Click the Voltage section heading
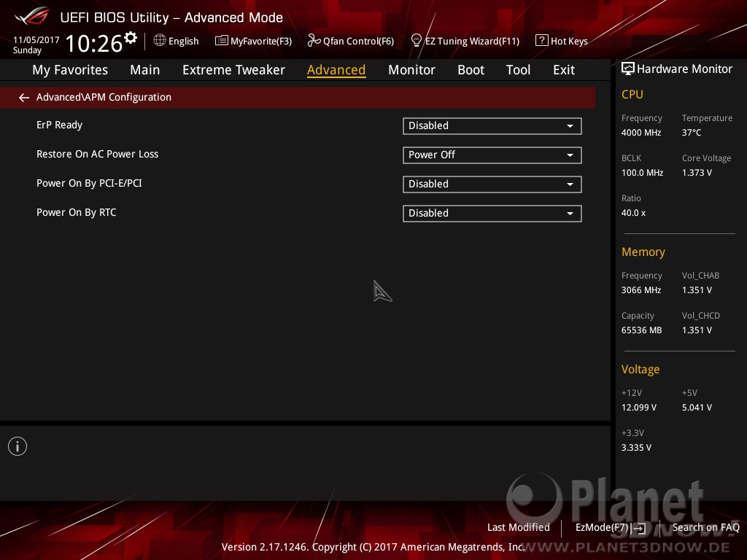The height and width of the screenshot is (560, 747). click(640, 370)
